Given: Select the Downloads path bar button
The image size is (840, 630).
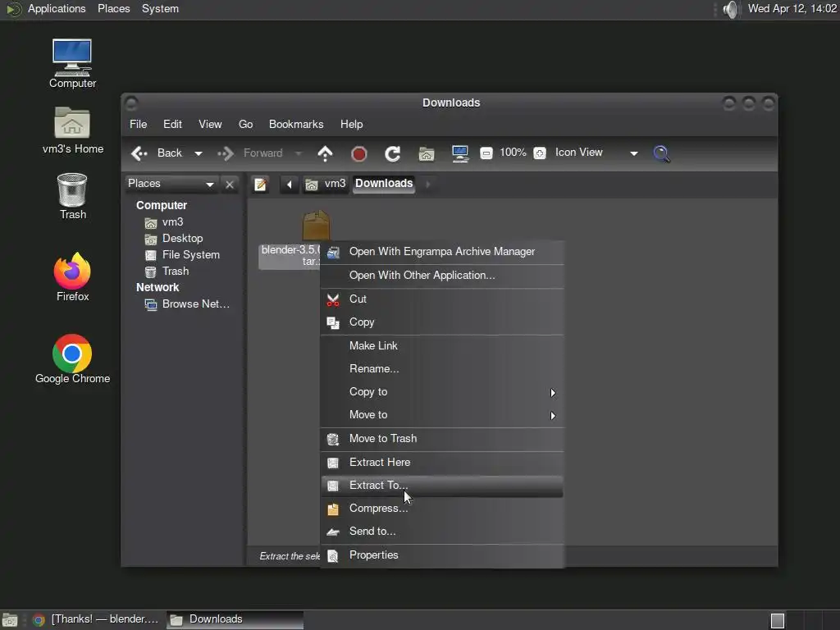Looking at the screenshot, I should (x=384, y=184).
